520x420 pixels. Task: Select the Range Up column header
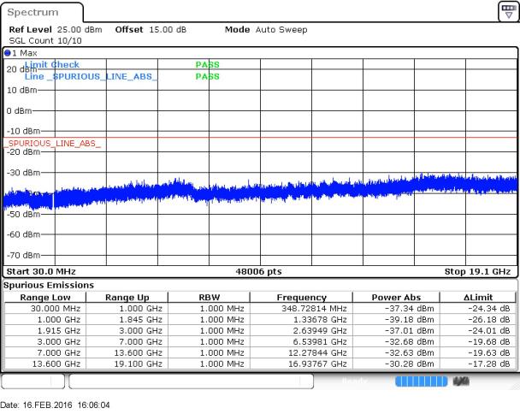127,298
